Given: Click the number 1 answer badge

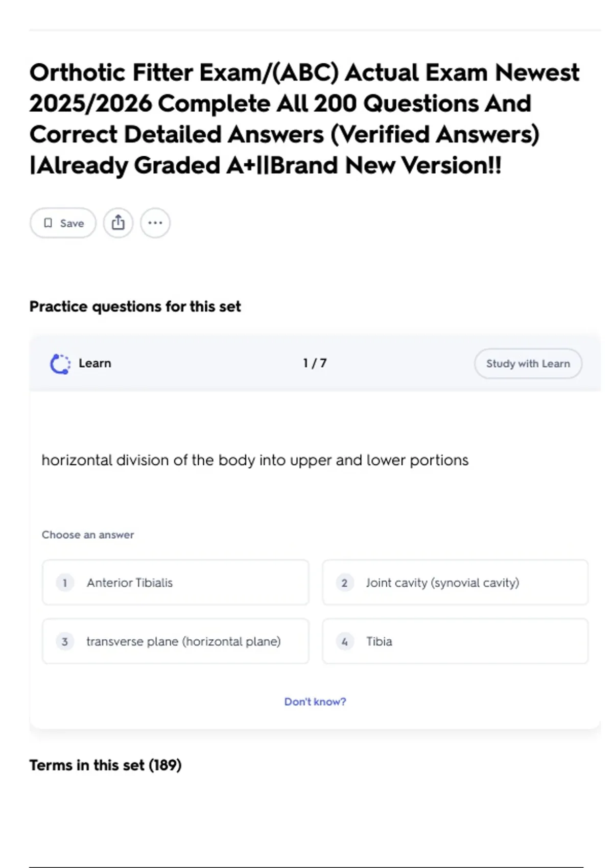Looking at the screenshot, I should pyautogui.click(x=65, y=583).
